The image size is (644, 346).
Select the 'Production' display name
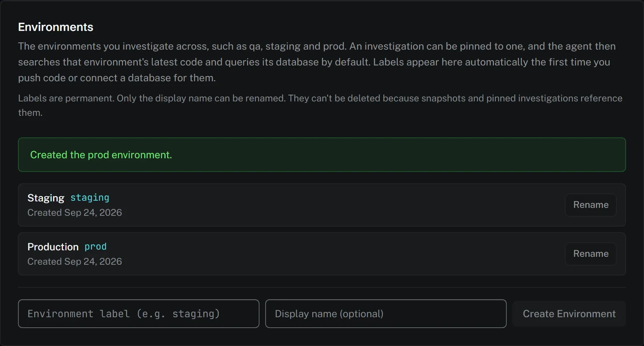[x=53, y=247]
